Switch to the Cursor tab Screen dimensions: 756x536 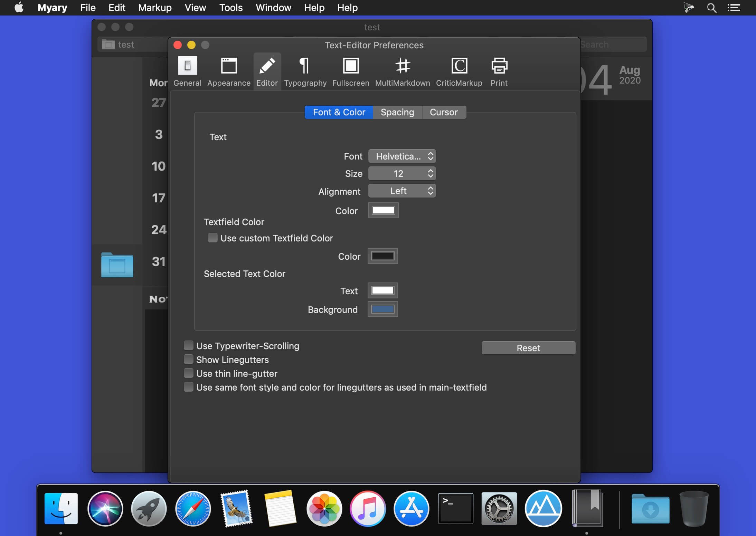click(x=444, y=112)
